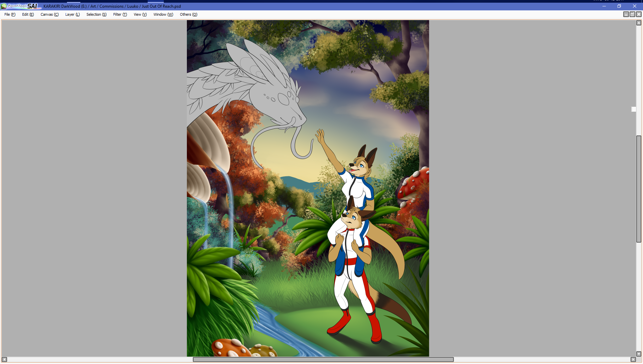Screen dimensions: 643x364
Task: Restore the document's inner window
Action: 632,14
